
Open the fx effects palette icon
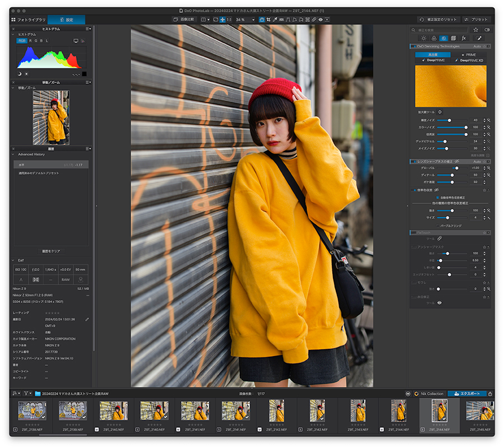coord(464,38)
